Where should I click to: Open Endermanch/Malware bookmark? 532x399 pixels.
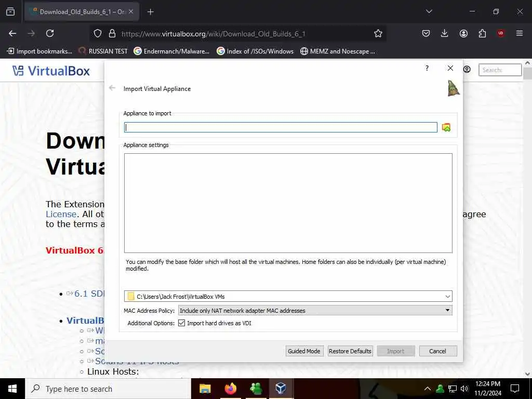point(171,51)
